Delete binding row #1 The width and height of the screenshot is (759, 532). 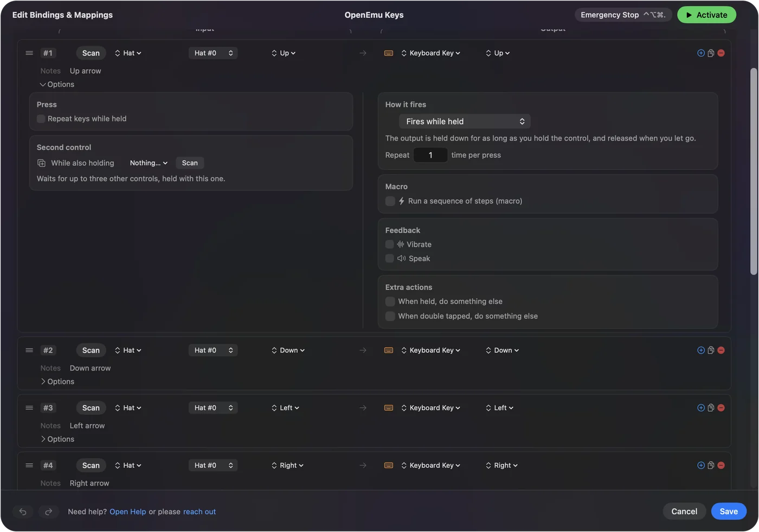pyautogui.click(x=721, y=53)
